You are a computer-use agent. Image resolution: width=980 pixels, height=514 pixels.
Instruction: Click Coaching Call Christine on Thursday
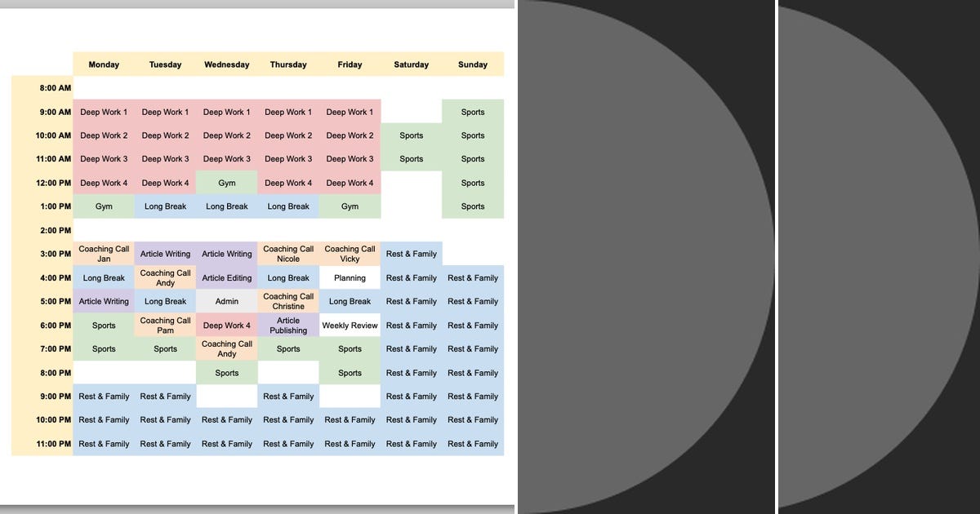(x=288, y=301)
